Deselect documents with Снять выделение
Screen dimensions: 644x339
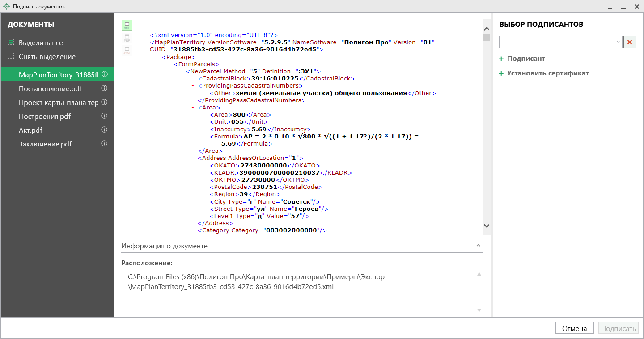coord(47,57)
